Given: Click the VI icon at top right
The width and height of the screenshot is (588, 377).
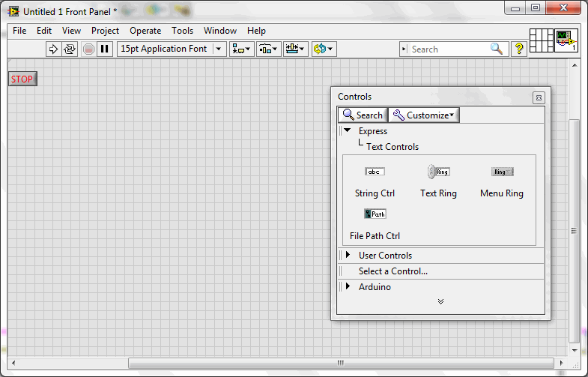Looking at the screenshot, I should [566, 40].
